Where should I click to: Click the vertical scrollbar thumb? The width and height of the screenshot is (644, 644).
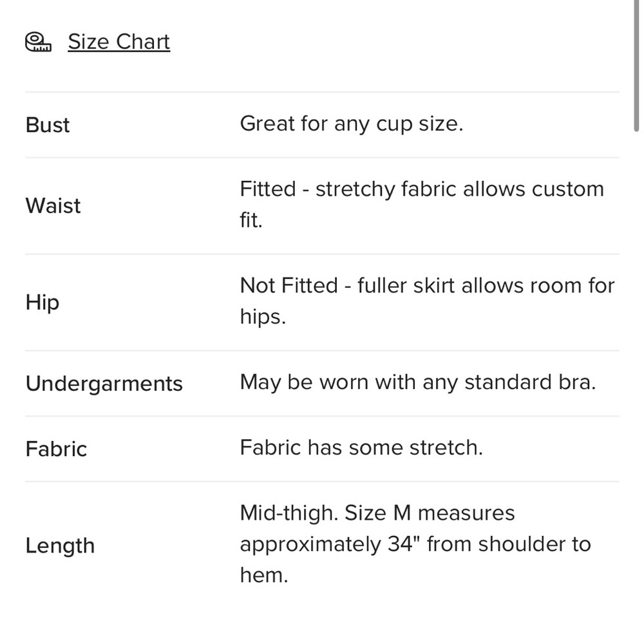(636, 64)
